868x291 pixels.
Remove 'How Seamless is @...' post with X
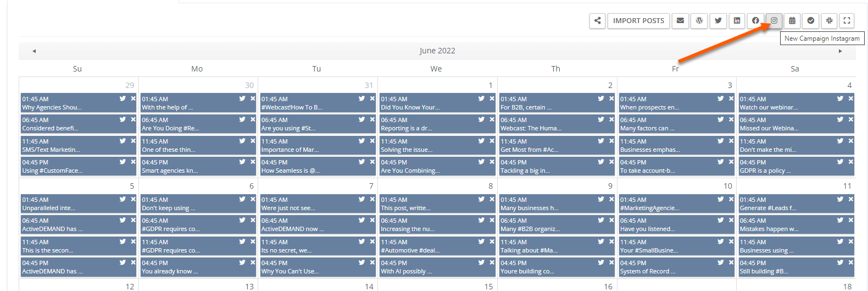[372, 162]
